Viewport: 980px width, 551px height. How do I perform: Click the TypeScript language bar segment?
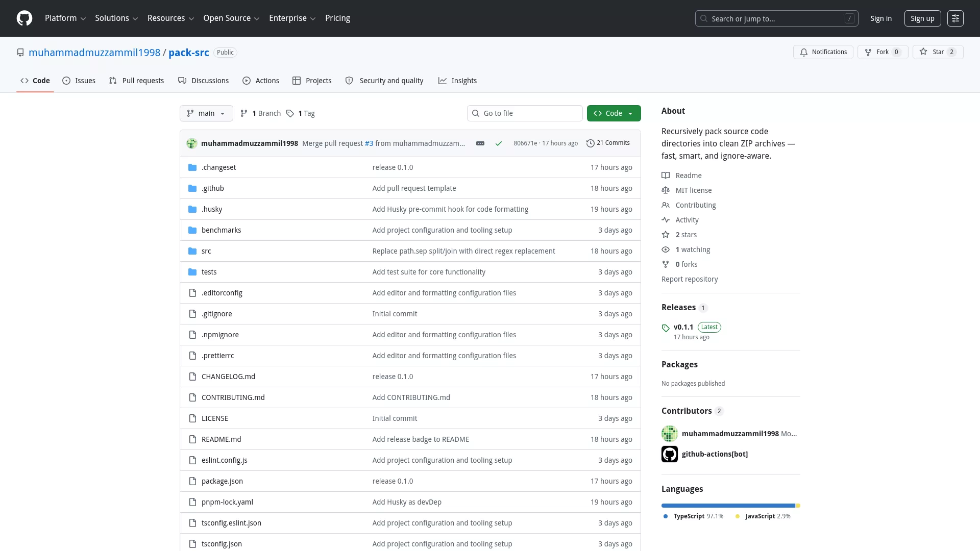[728, 506]
